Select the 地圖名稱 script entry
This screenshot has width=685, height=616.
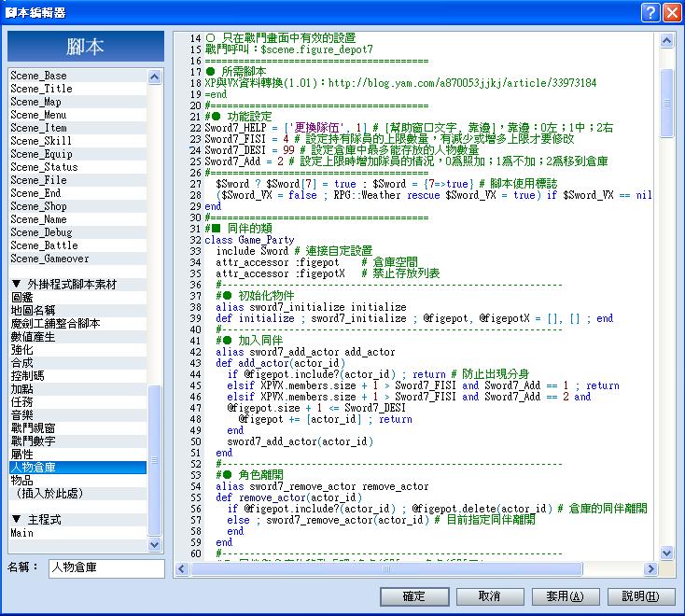click(x=77, y=311)
